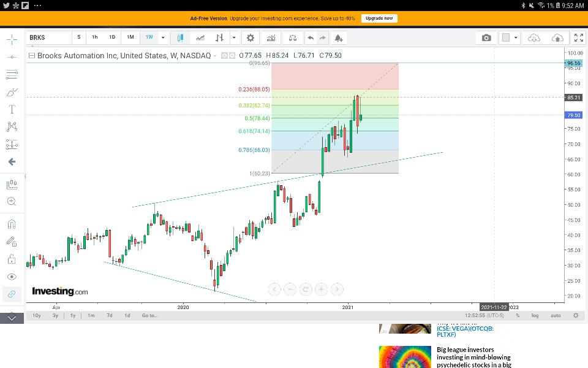Take a chart snapshot with camera
The width and height of the screenshot is (588, 368).
pyautogui.click(x=486, y=37)
